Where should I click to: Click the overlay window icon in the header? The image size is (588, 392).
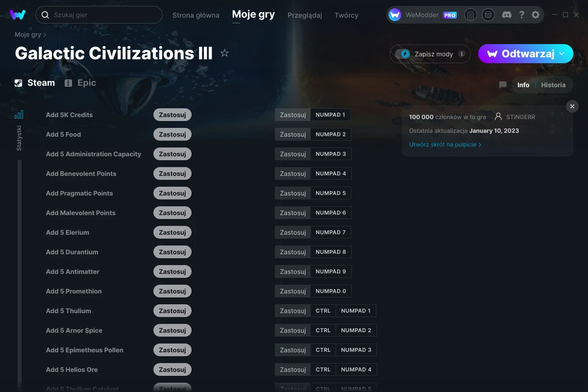tap(488, 15)
